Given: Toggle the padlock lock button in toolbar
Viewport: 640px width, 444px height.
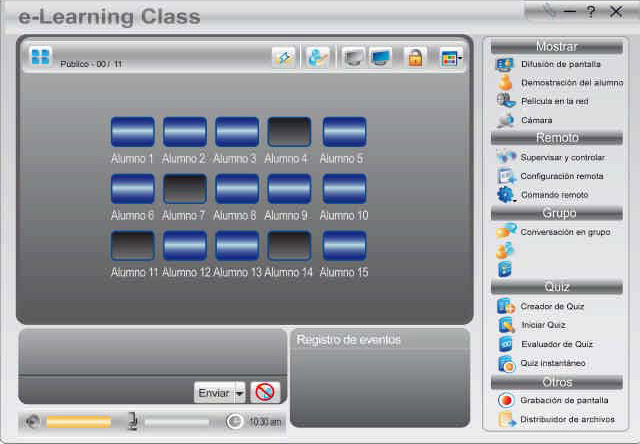Looking at the screenshot, I should [x=414, y=58].
